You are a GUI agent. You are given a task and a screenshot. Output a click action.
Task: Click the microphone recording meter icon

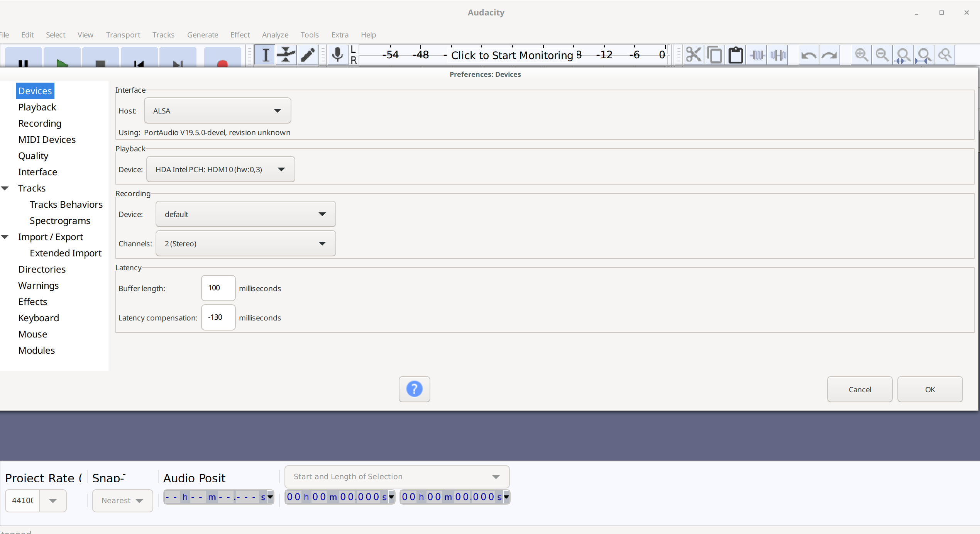(x=337, y=55)
